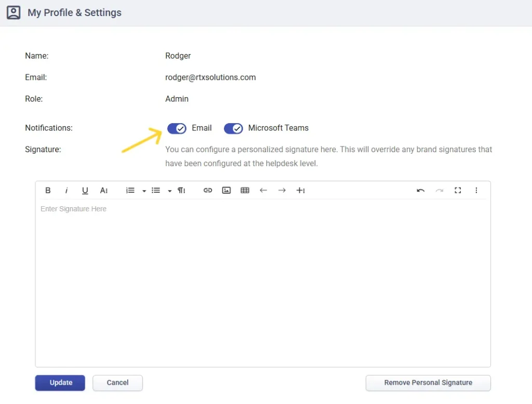Click the underline formatting icon

pyautogui.click(x=85, y=191)
